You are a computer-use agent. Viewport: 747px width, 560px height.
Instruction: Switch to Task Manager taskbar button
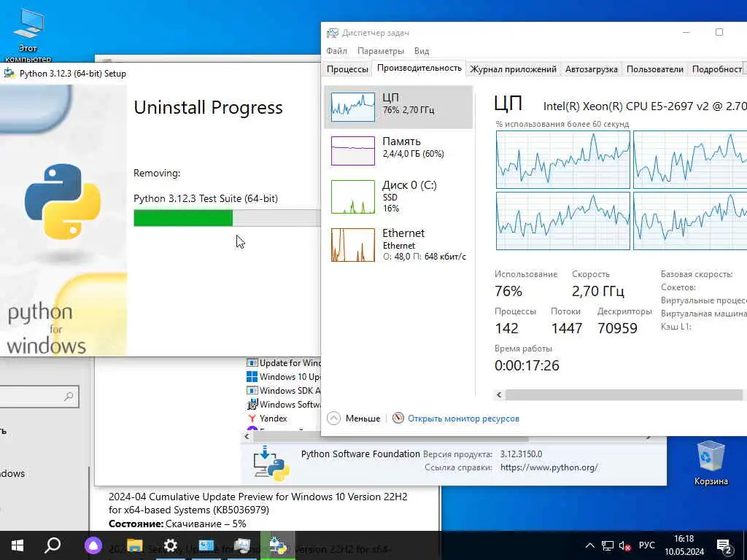(x=242, y=545)
